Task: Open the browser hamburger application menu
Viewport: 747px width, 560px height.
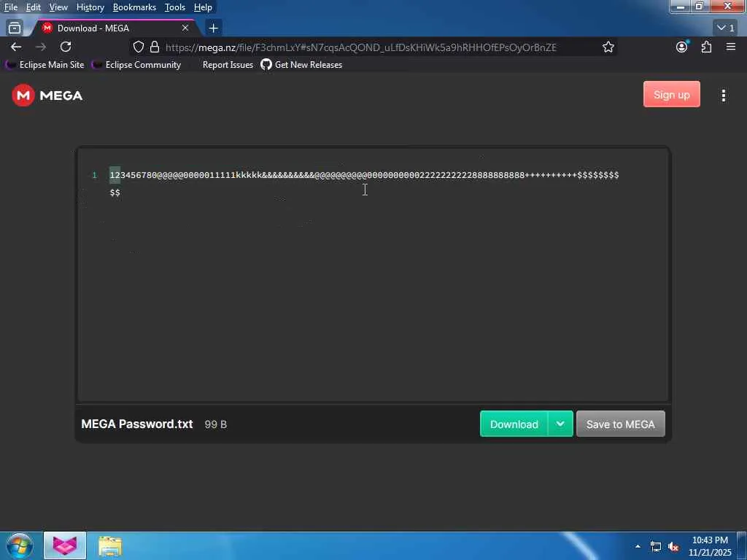Action: pyautogui.click(x=731, y=47)
